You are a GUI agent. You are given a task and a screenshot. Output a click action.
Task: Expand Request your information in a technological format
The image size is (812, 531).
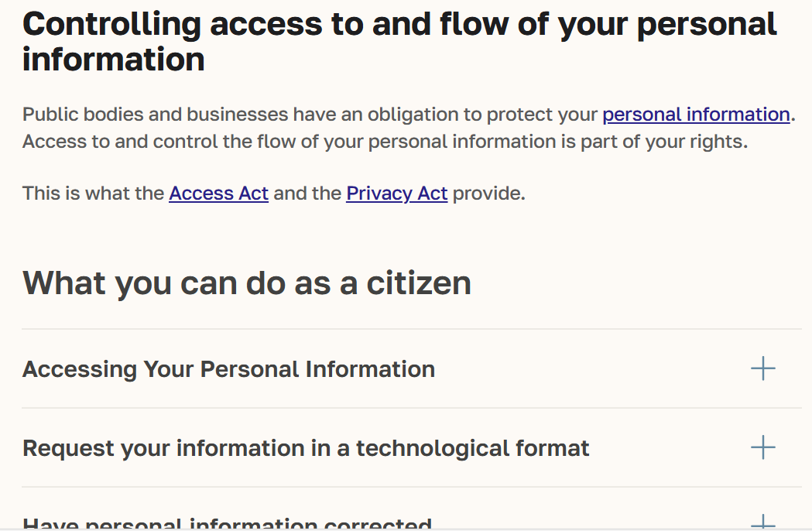[x=306, y=448]
